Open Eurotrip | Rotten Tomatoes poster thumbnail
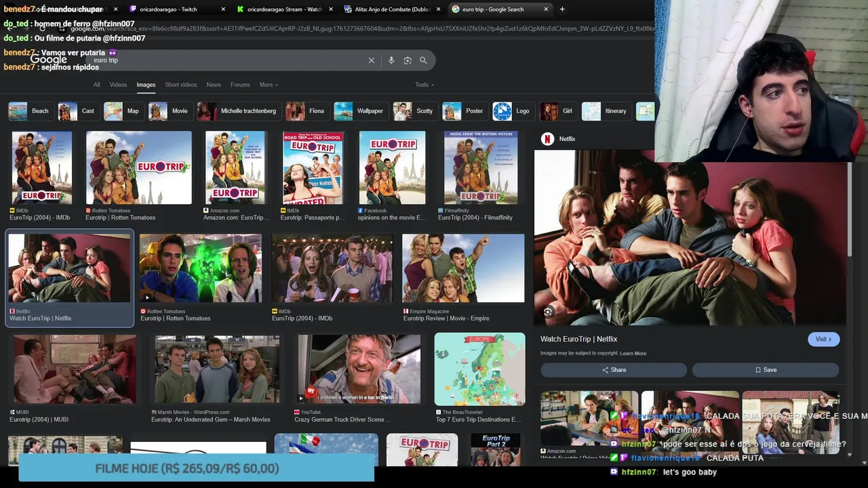The width and height of the screenshot is (868, 488). [139, 167]
